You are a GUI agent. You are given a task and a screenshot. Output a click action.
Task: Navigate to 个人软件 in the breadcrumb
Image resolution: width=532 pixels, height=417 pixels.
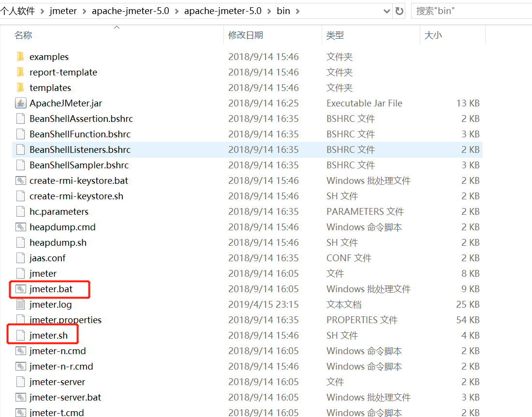point(17,11)
